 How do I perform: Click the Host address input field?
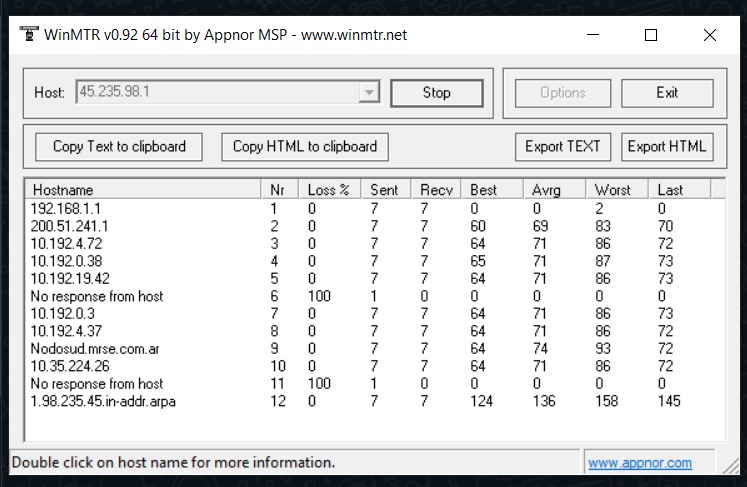[x=218, y=92]
